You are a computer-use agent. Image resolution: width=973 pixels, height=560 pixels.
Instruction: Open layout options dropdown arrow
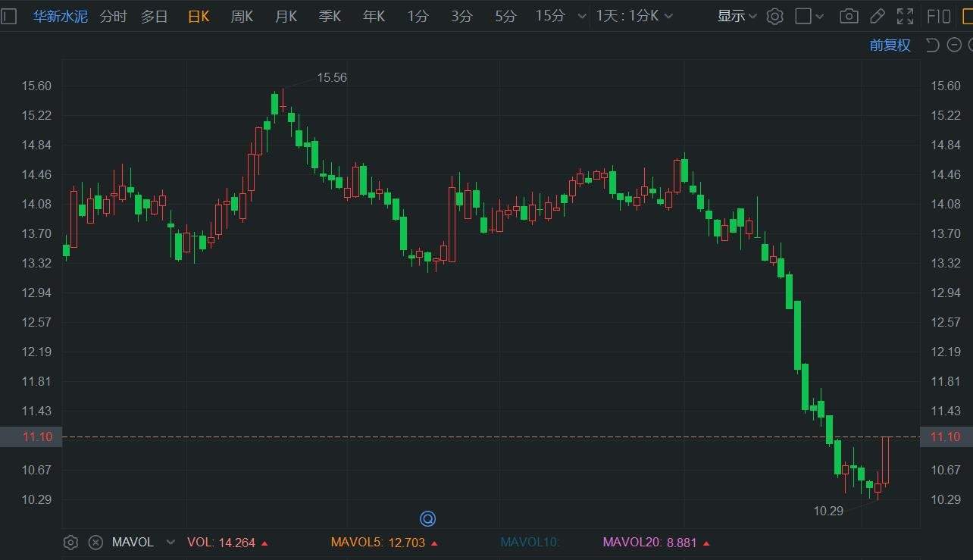click(821, 16)
